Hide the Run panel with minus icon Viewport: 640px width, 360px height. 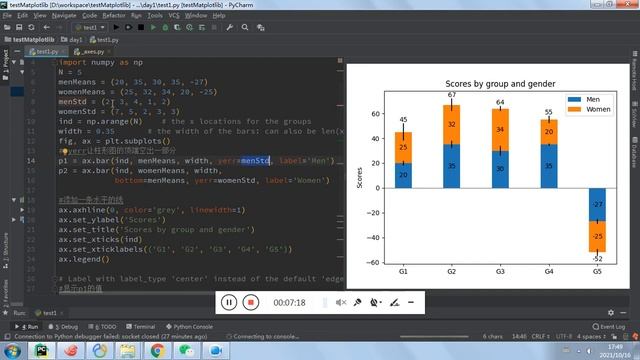click(x=623, y=313)
